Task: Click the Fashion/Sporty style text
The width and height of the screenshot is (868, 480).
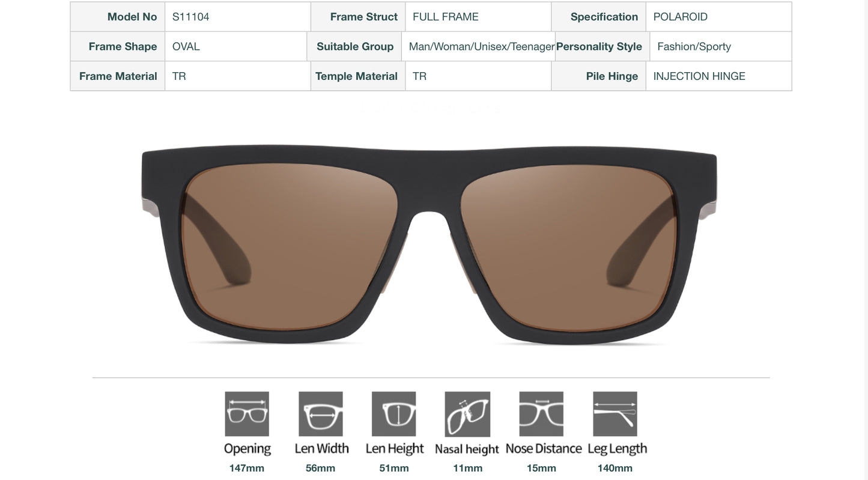Action: pyautogui.click(x=693, y=46)
